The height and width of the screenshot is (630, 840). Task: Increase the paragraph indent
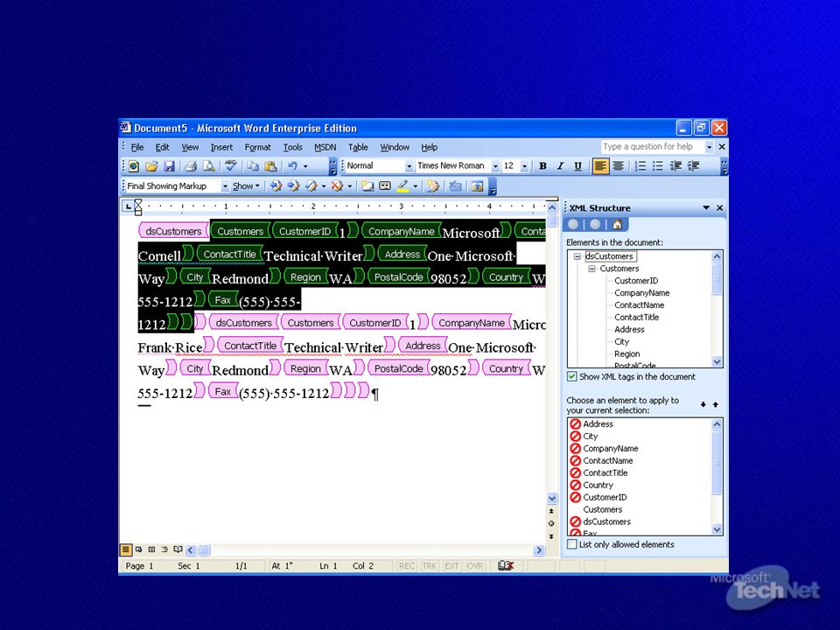point(694,166)
